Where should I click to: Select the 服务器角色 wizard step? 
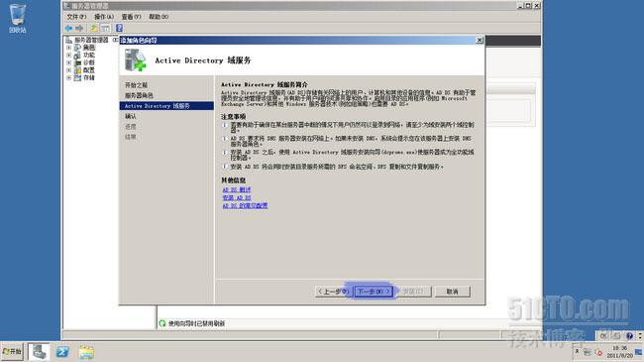click(x=139, y=95)
